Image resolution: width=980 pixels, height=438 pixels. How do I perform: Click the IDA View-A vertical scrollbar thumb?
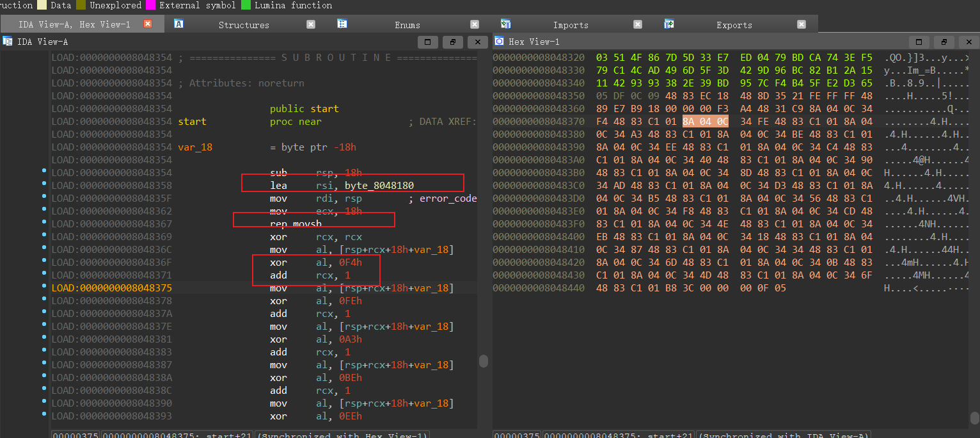click(x=484, y=361)
